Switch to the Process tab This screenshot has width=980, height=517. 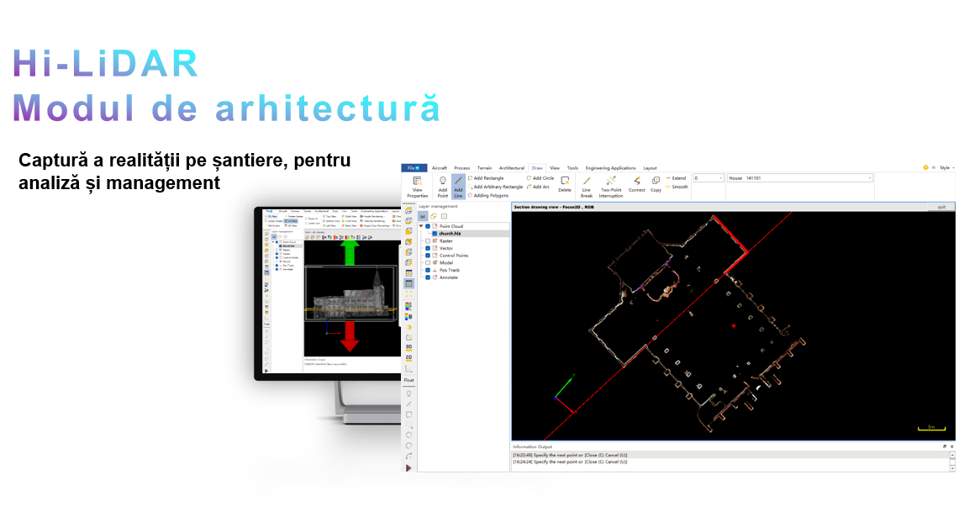pos(462,168)
